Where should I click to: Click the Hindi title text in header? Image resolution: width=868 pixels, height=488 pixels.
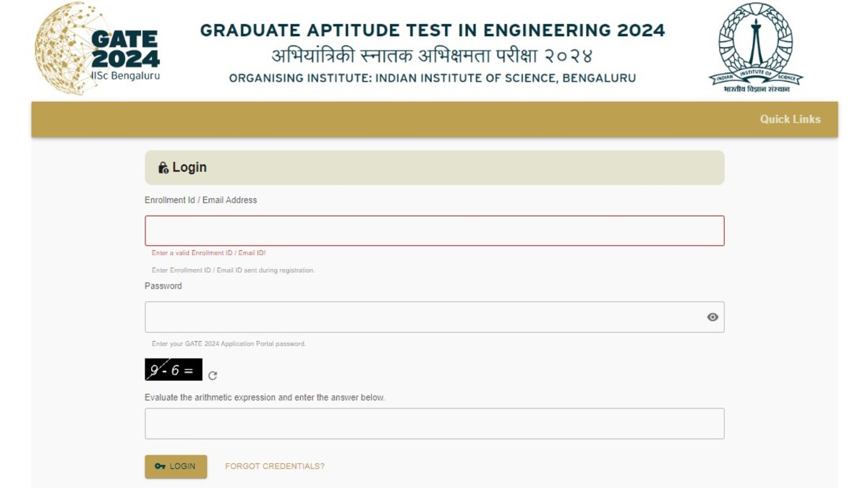(x=433, y=56)
